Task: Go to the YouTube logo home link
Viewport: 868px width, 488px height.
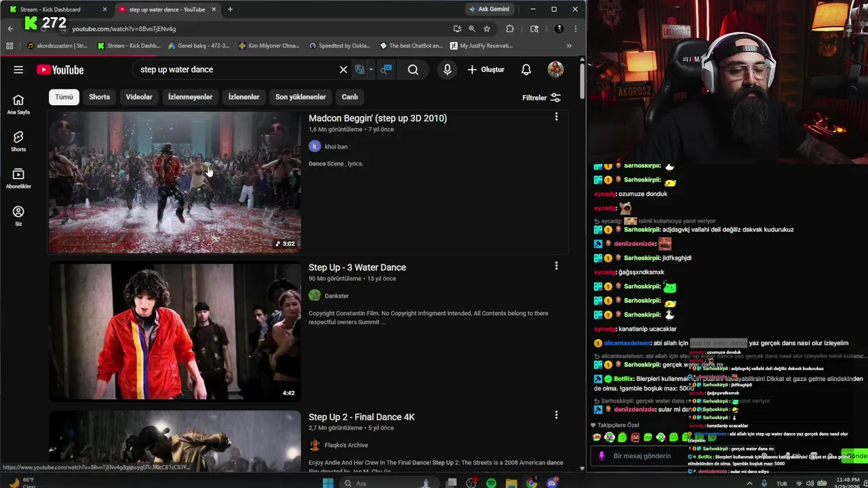Action: (x=60, y=70)
